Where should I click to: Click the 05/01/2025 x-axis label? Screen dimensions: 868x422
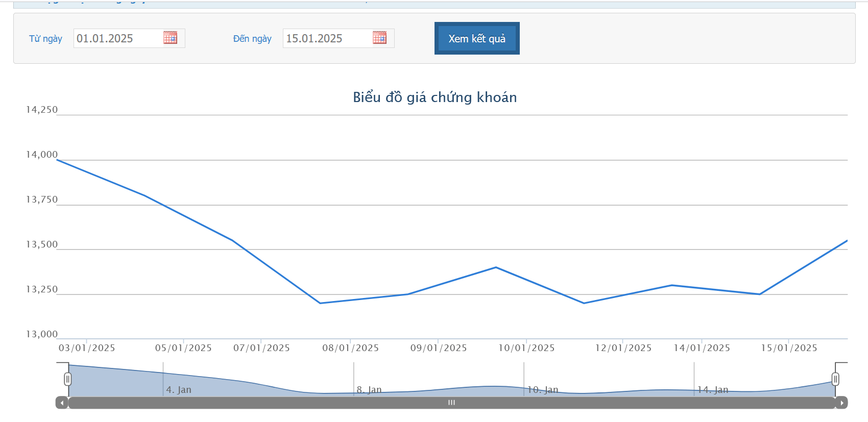pos(183,348)
